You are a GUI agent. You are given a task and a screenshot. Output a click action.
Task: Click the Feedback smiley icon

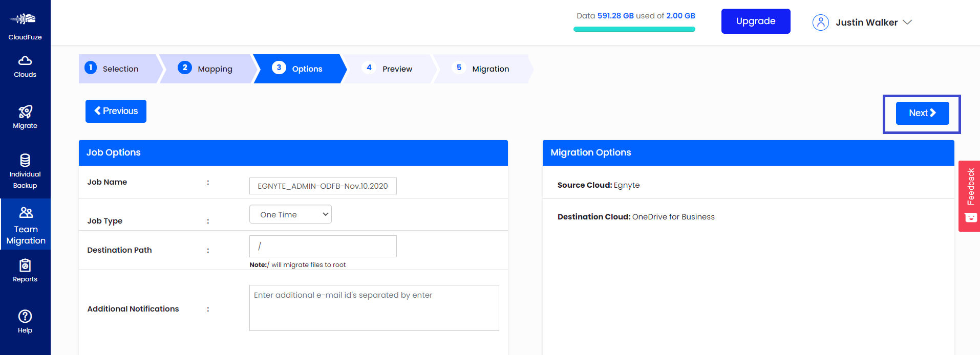coord(971,218)
